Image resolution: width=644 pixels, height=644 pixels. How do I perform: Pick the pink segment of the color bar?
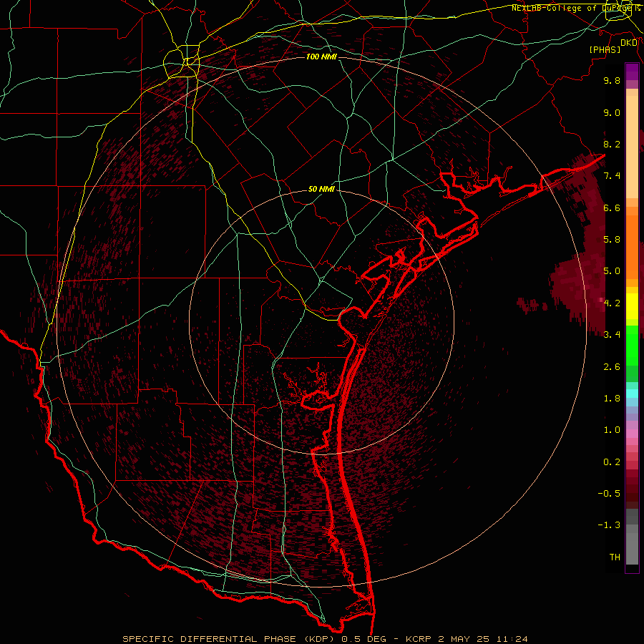coord(632,434)
